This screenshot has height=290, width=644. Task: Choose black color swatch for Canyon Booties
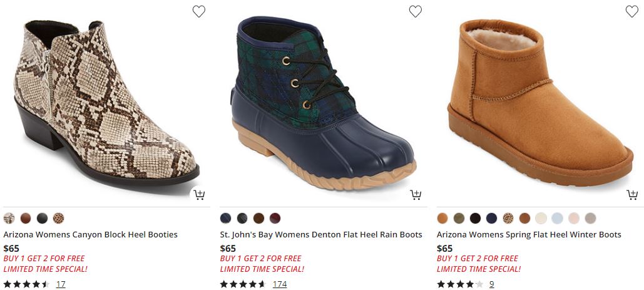42,218
